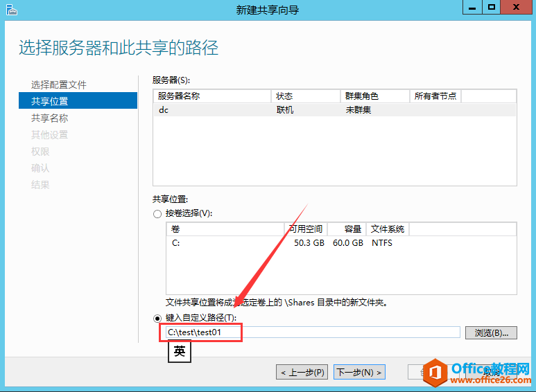Click the 联机 status cell
This screenshot has height=392, width=536.
tap(285, 110)
